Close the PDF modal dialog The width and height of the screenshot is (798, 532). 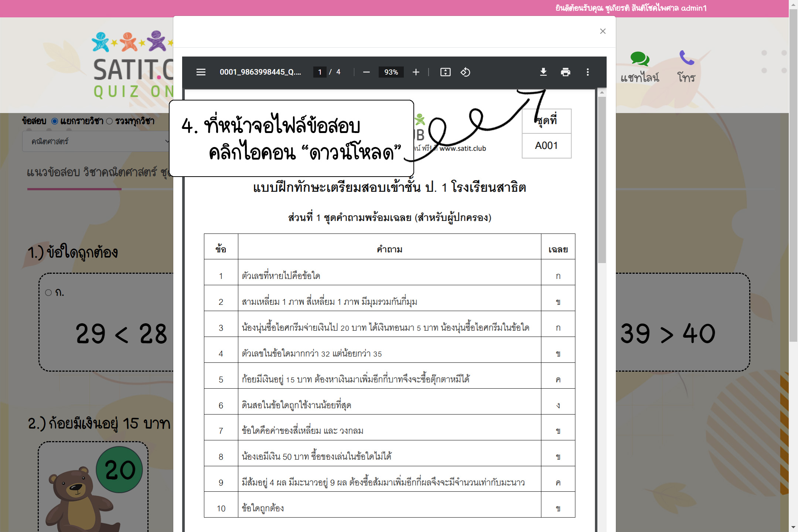tap(603, 31)
